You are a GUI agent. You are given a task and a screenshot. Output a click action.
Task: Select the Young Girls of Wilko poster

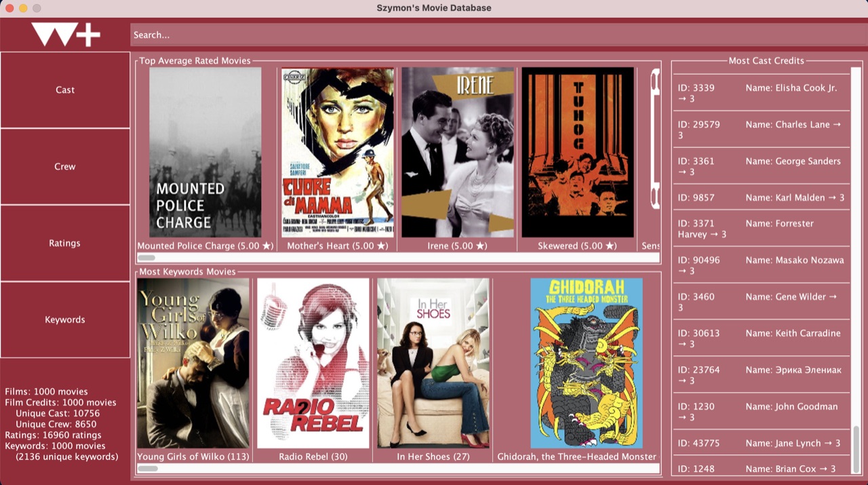pyautogui.click(x=193, y=363)
